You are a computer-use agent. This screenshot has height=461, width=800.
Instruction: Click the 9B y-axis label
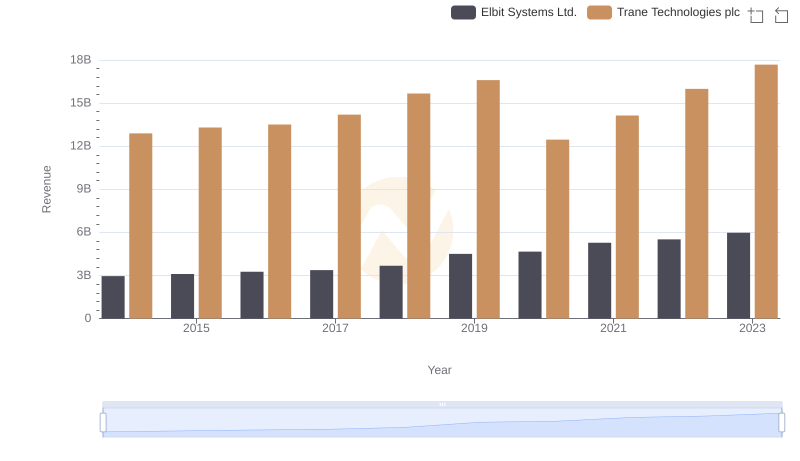84,189
